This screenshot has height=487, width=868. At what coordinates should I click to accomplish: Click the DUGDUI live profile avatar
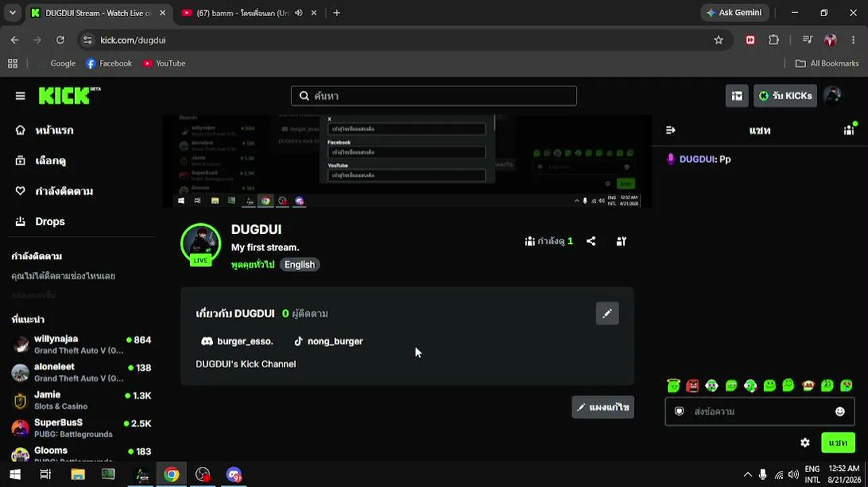[201, 243]
